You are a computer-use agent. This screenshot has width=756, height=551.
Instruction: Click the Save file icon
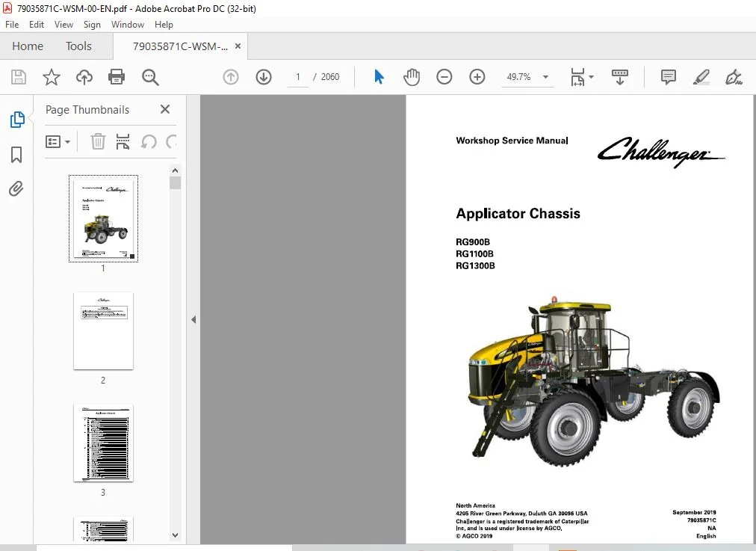coord(19,77)
